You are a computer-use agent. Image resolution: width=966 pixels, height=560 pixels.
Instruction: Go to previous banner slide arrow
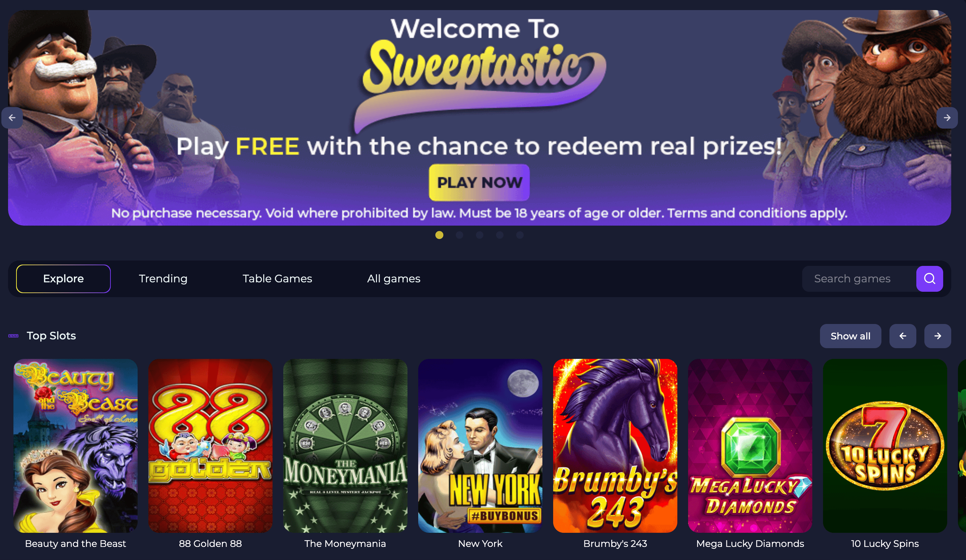[12, 118]
